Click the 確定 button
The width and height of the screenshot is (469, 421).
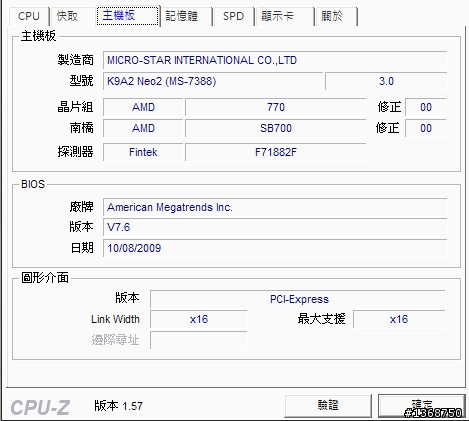tap(421, 406)
